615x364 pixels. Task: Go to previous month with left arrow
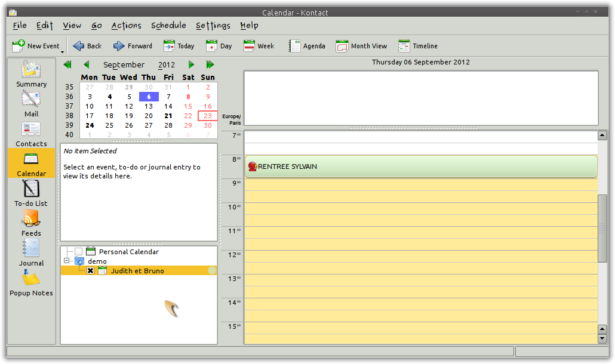tap(87, 64)
